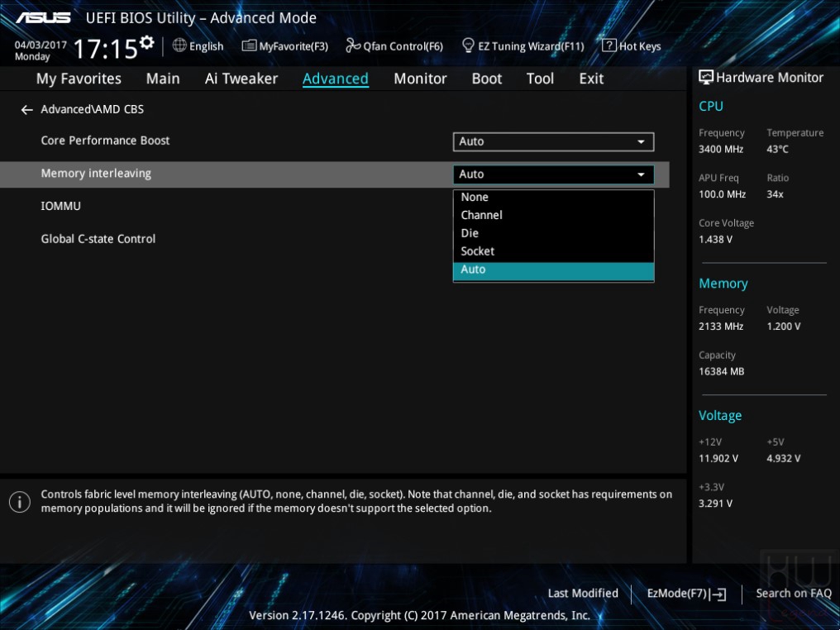840x630 pixels.
Task: Click Advanced\AMD CBS breadcrumb text
Action: pos(92,109)
